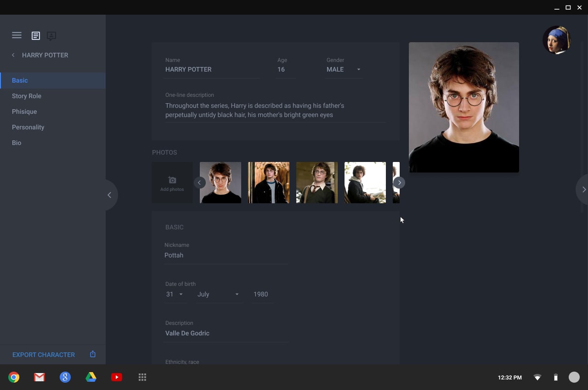Edit Description field Valle De Godric

click(226, 333)
